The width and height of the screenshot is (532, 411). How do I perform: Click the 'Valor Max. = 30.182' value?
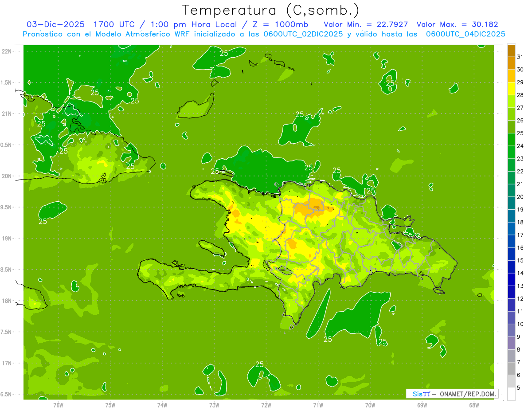click(458, 24)
